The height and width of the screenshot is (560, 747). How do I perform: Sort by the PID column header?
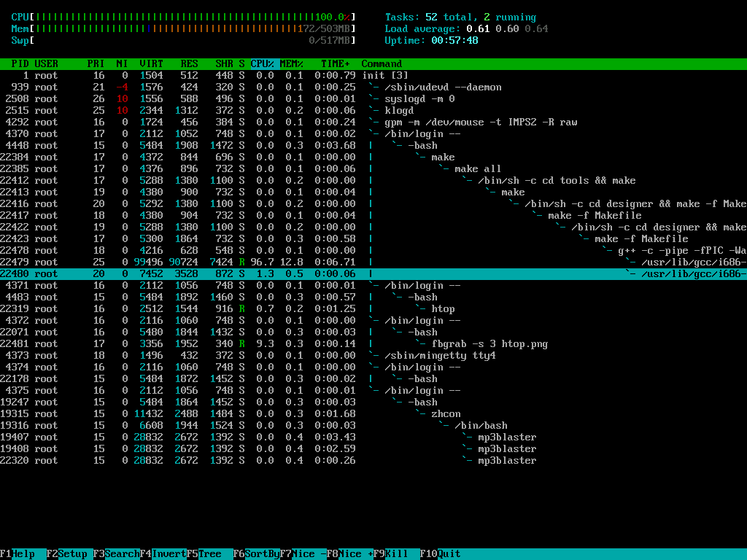(x=20, y=64)
